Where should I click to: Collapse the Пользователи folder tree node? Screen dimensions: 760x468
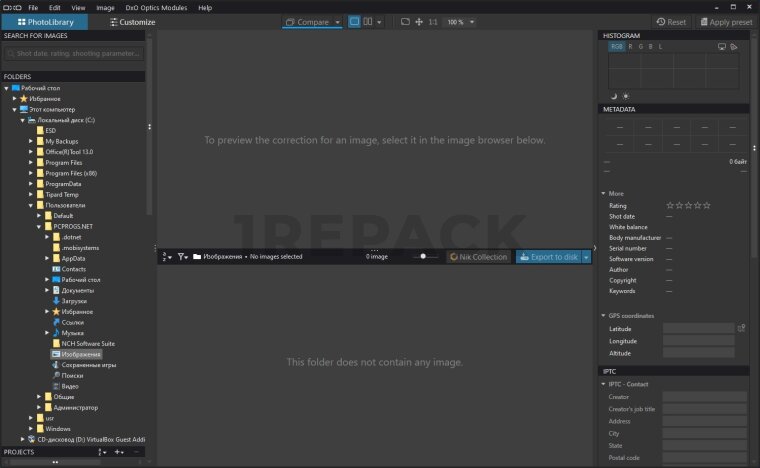point(30,205)
